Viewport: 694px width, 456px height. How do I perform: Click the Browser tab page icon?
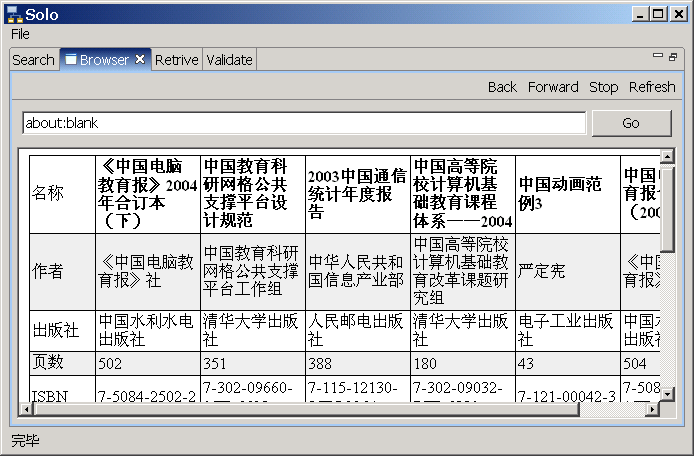tap(71, 59)
